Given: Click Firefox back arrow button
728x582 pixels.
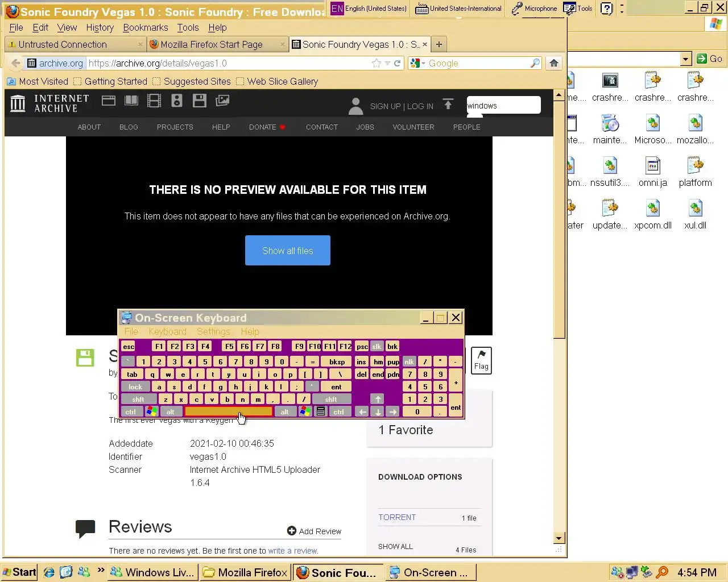Looking at the screenshot, I should [16, 63].
